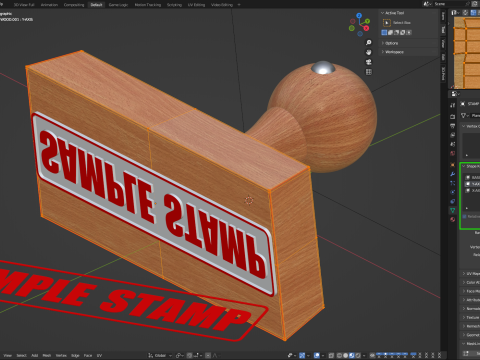Screen dimensions: 480x360
Task: Expand the Normals panel
Action: [x=464, y=309]
